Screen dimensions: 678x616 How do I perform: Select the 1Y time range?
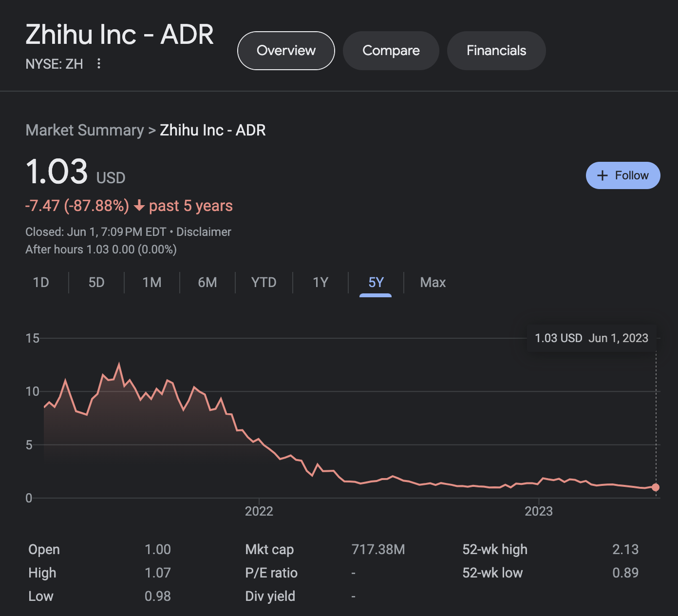320,283
